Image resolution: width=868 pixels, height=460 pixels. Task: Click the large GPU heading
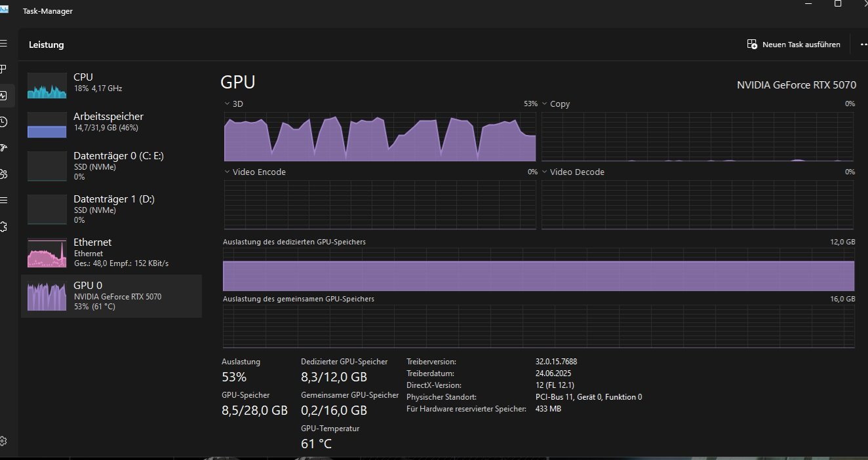[x=237, y=82]
